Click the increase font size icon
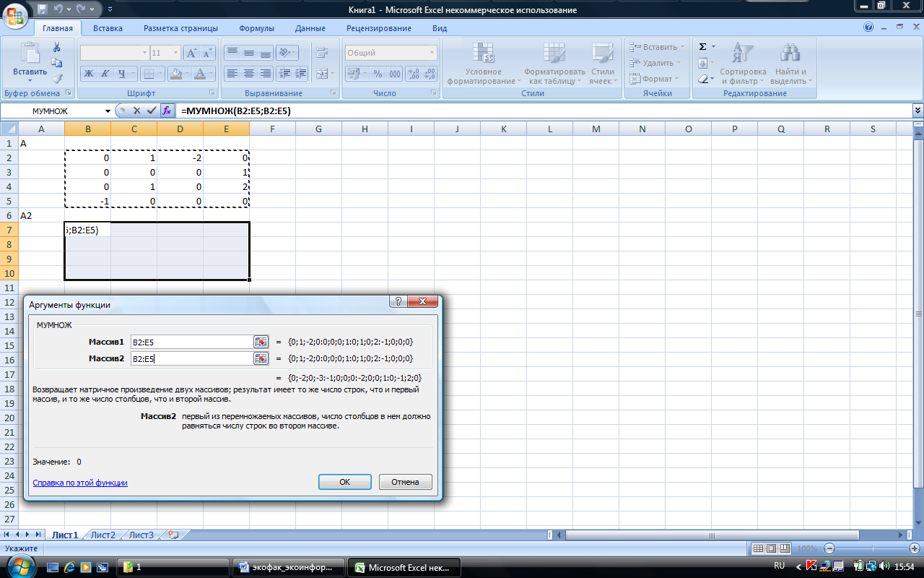This screenshot has width=924, height=578. point(191,53)
